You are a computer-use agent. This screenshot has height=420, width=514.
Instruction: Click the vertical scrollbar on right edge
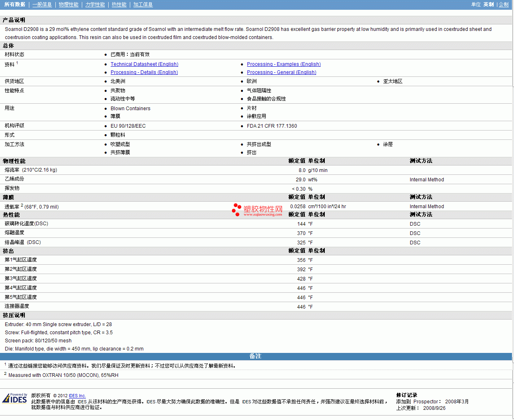(x=513, y=203)
